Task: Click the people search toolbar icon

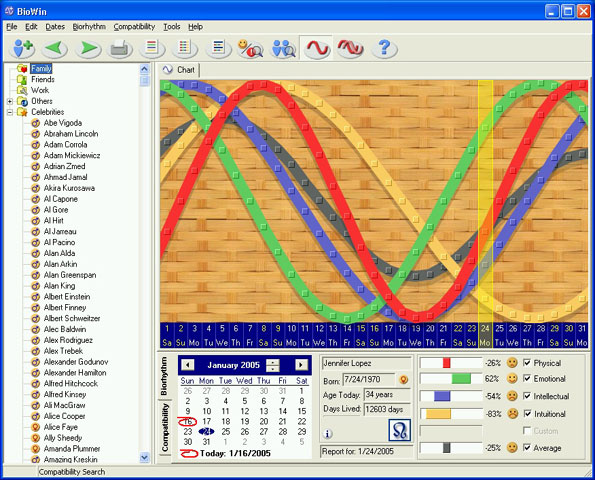Action: tap(284, 49)
